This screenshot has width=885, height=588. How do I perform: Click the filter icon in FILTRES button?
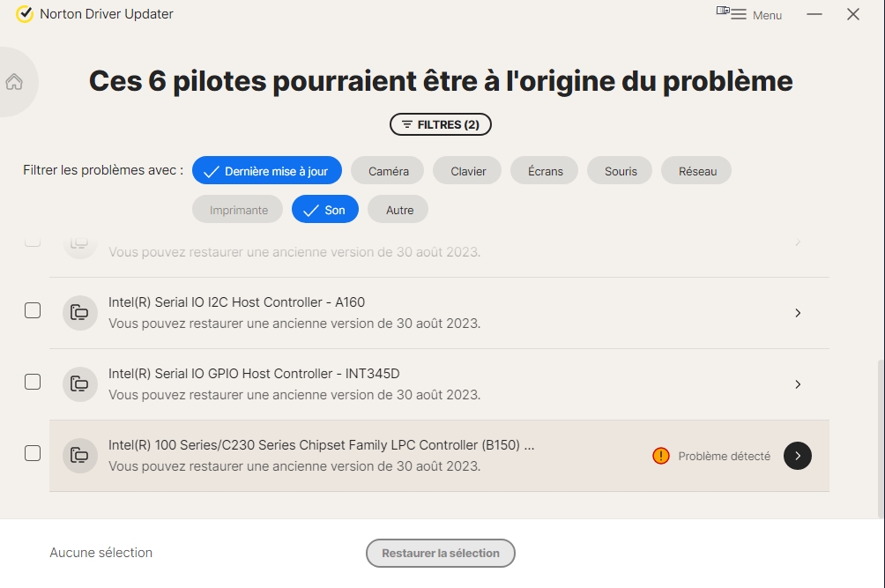(x=406, y=125)
